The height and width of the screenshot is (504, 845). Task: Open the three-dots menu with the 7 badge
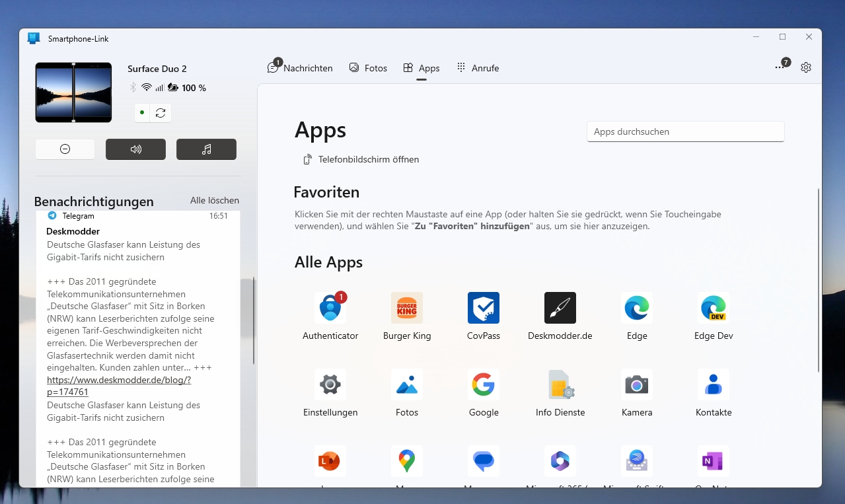pyautogui.click(x=781, y=66)
